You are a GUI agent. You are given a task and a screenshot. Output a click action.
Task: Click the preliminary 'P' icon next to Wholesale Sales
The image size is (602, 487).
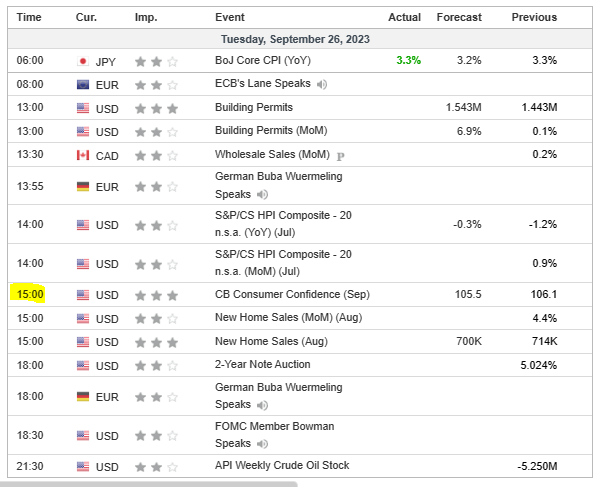tap(341, 155)
